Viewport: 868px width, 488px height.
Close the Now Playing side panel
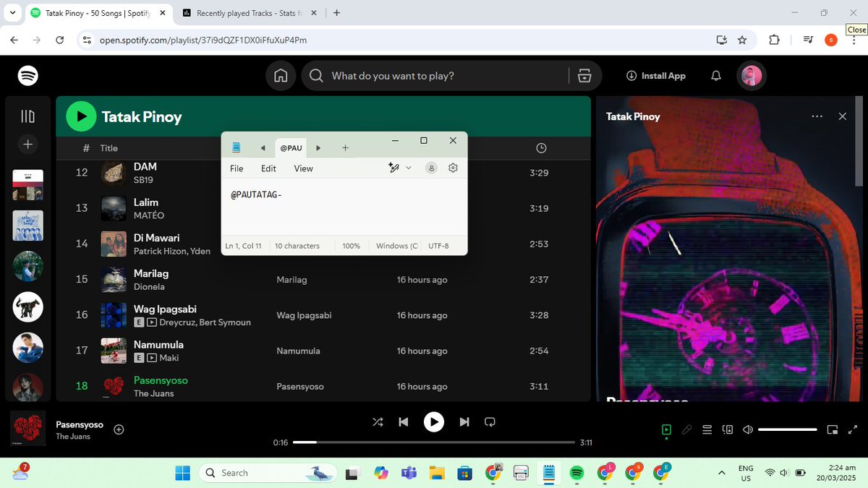coord(842,116)
